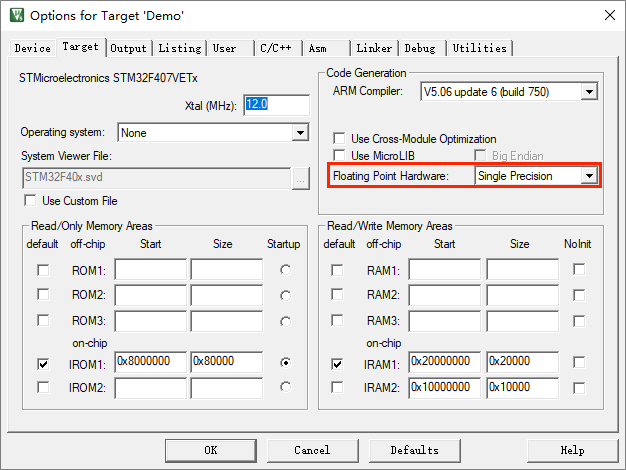This screenshot has height=470, width=626.
Task: Select the ROM1 Startup radio button
Action: coord(287,270)
